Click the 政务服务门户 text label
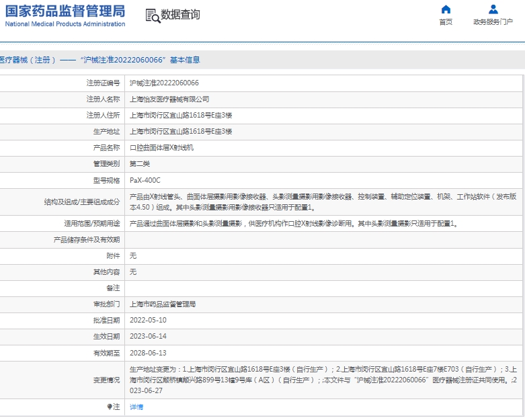The width and height of the screenshot is (525, 420). point(493,22)
